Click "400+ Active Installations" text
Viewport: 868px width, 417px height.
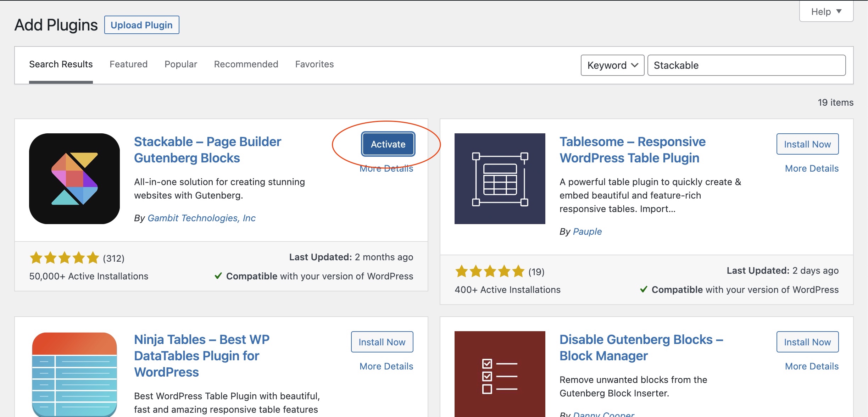pyautogui.click(x=507, y=290)
